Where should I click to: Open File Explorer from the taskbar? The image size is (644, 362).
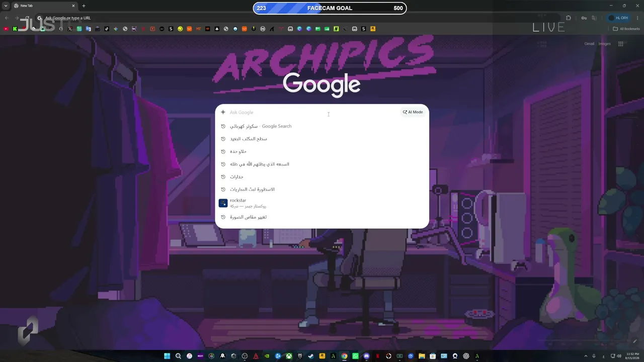pyautogui.click(x=422, y=356)
